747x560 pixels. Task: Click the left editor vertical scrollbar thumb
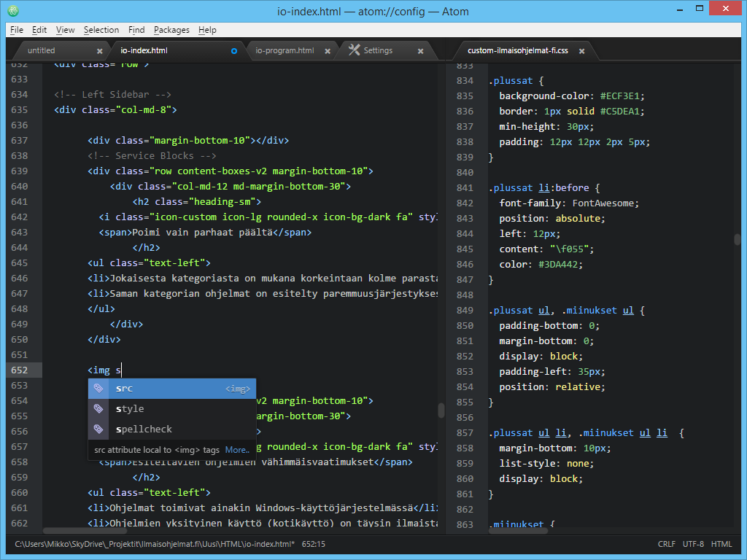tap(441, 411)
